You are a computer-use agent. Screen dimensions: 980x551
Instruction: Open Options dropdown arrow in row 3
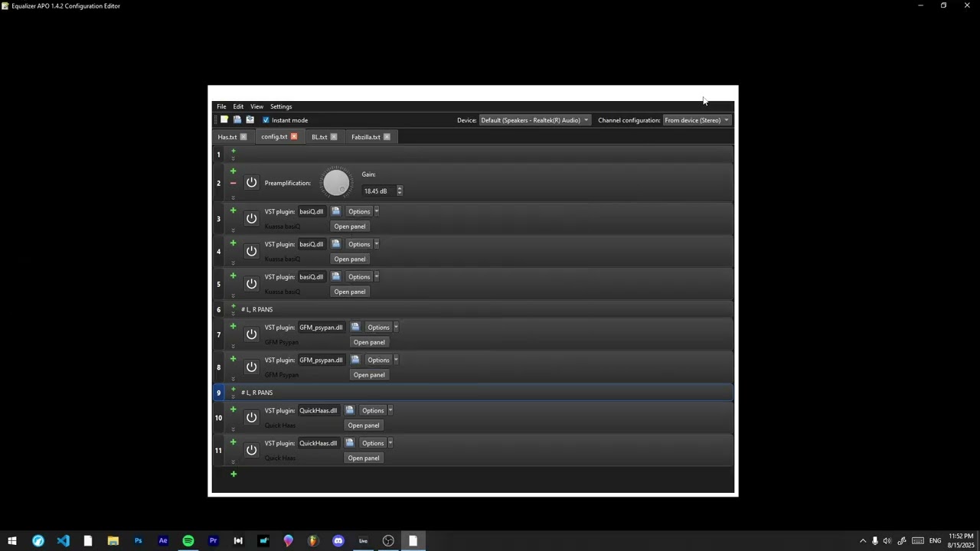coord(376,212)
